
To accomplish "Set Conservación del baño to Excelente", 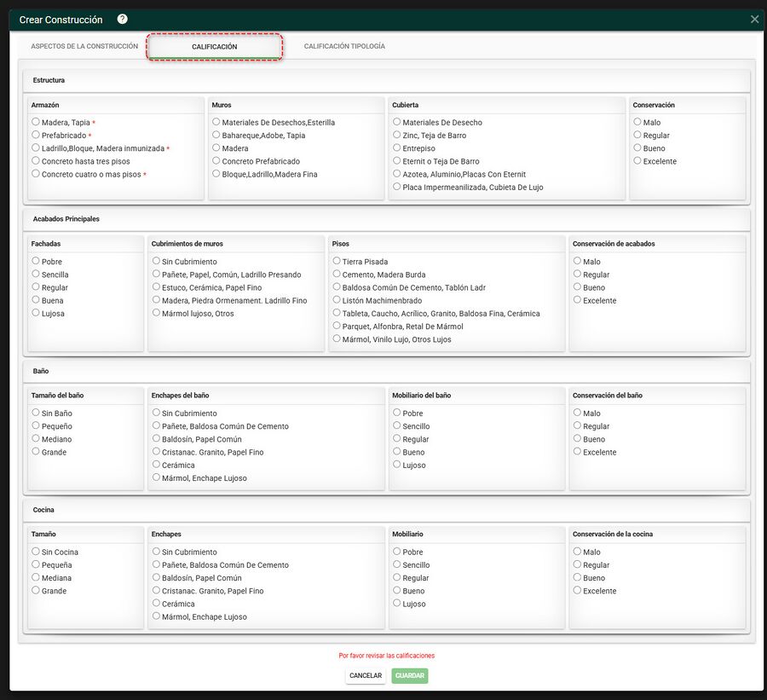I will [x=577, y=451].
